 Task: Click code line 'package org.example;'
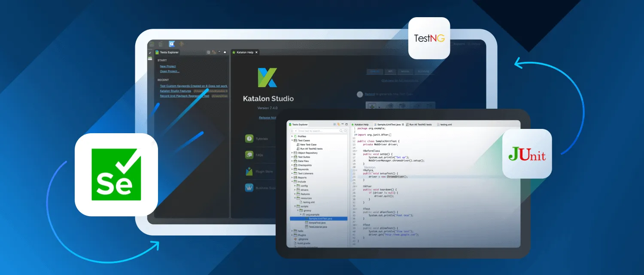372,128
